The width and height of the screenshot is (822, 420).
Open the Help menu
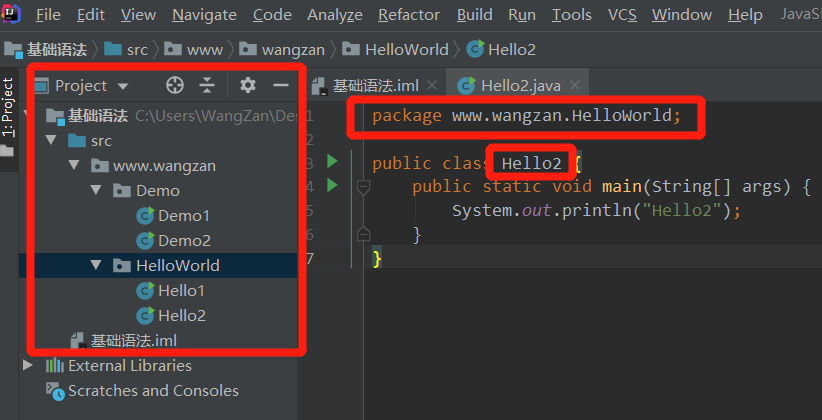745,15
